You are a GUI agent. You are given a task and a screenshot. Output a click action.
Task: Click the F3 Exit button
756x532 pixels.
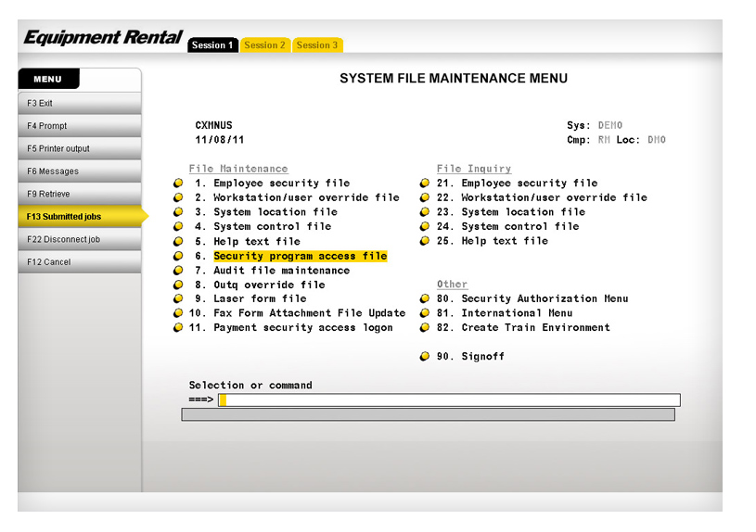click(x=80, y=103)
